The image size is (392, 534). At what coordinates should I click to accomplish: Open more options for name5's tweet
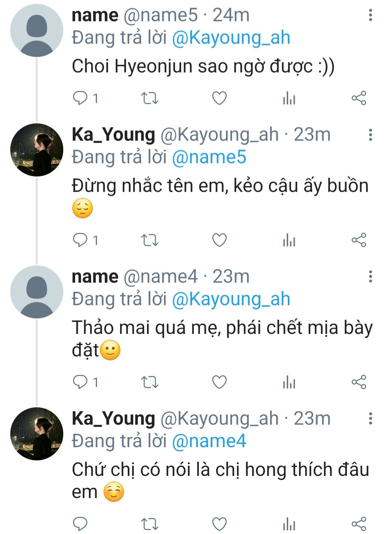(x=370, y=15)
